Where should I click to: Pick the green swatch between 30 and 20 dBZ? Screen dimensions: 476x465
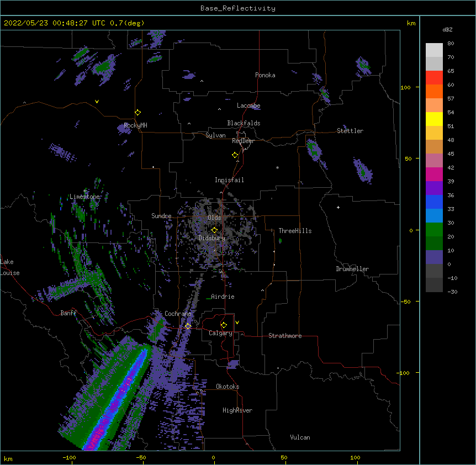434,230
